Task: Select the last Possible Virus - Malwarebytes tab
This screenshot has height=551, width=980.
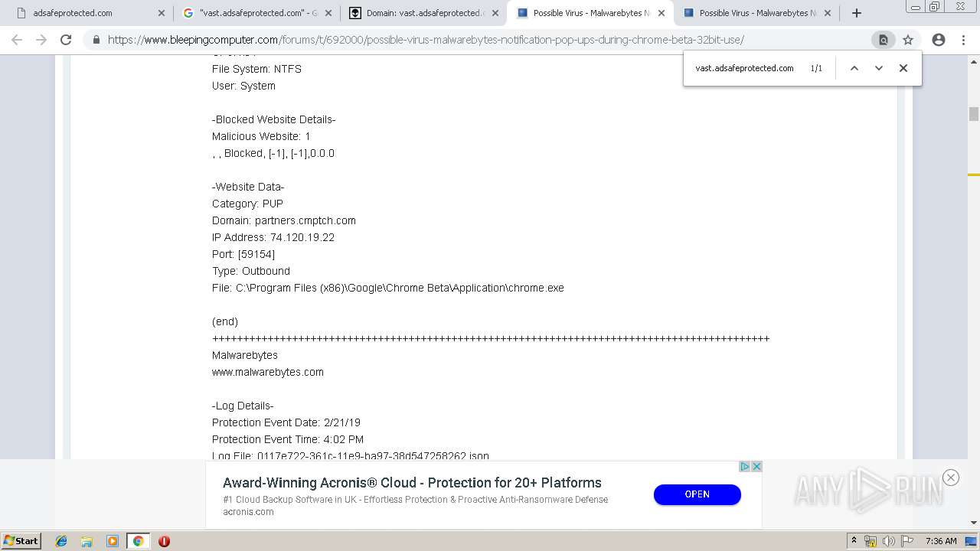Action: pos(758,13)
